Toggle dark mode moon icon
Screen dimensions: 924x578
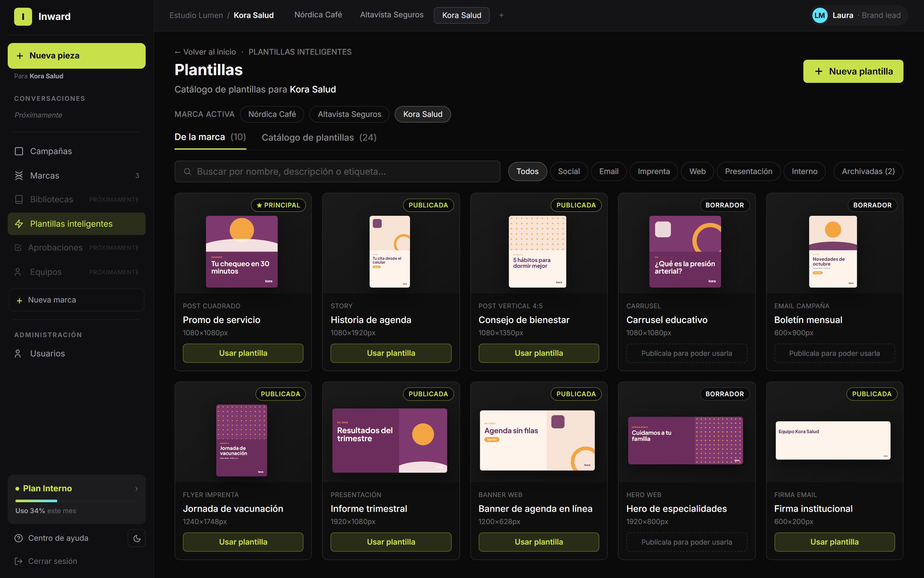137,538
